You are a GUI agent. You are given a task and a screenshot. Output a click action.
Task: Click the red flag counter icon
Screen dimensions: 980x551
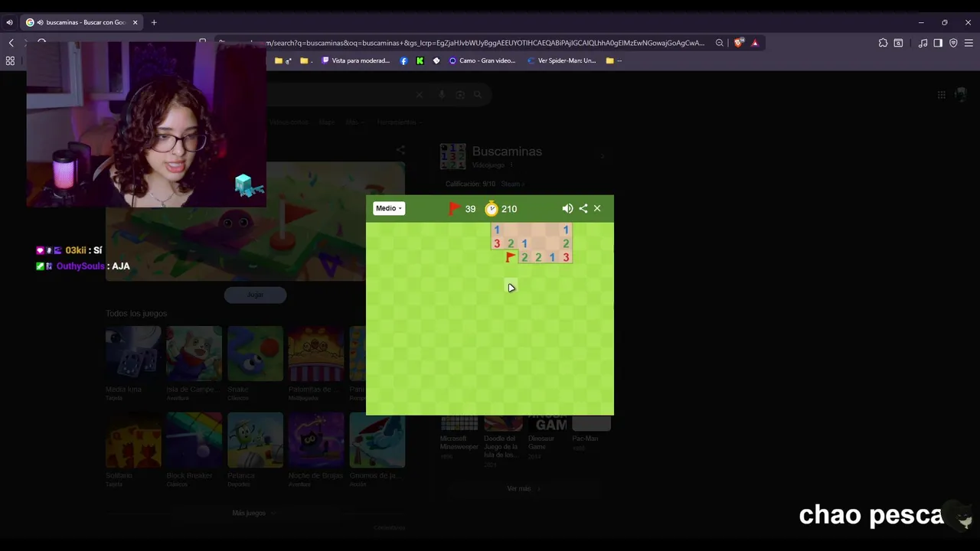tap(454, 208)
